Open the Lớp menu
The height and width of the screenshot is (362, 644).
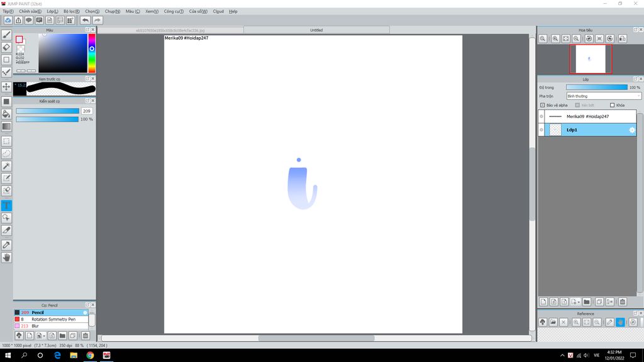click(x=53, y=11)
